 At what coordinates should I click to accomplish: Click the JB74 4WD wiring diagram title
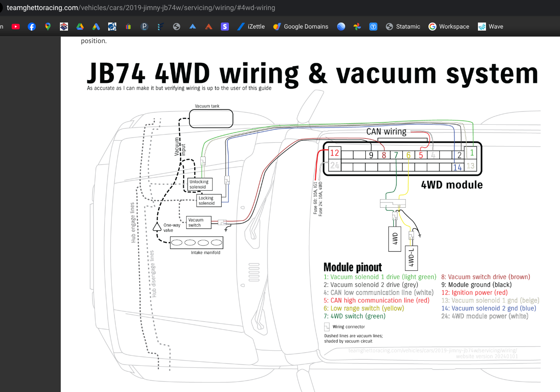[x=312, y=74]
